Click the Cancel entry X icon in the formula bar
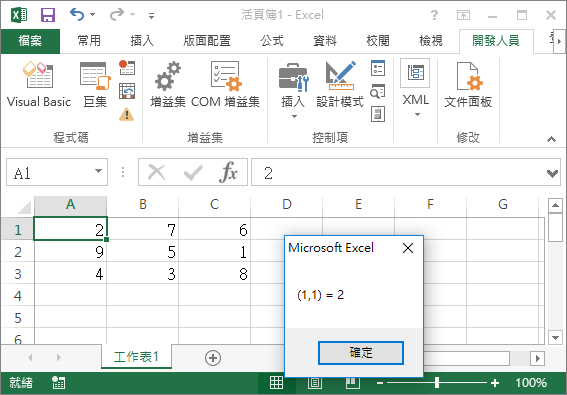This screenshot has width=567, height=395. (157, 172)
